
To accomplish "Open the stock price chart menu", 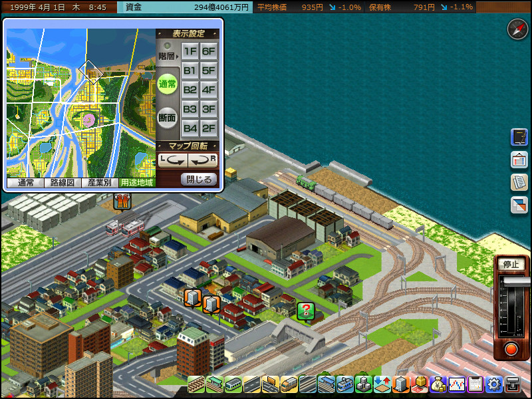I will click(457, 384).
